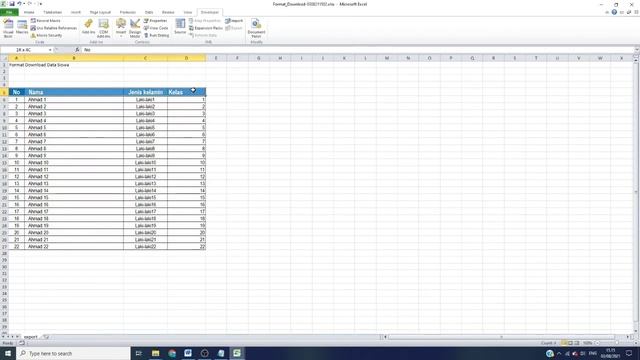
Task: Open Word from taskbar
Action: tap(188, 353)
